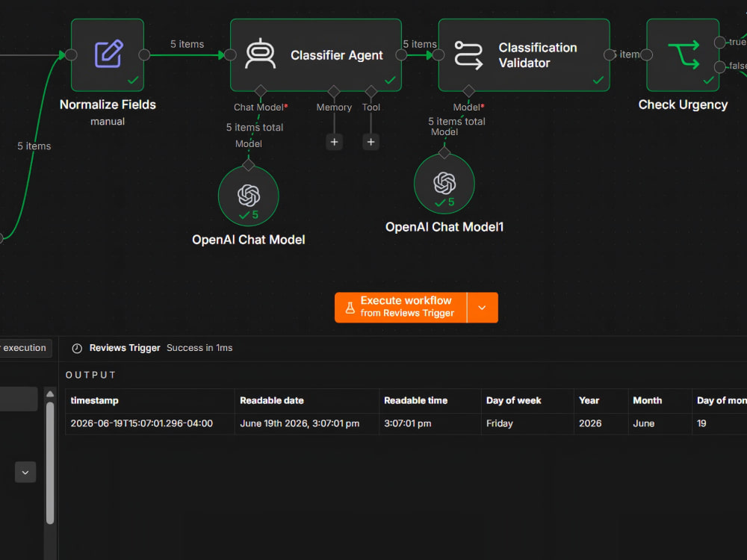Click the Check Urgency node label

pyautogui.click(x=683, y=105)
